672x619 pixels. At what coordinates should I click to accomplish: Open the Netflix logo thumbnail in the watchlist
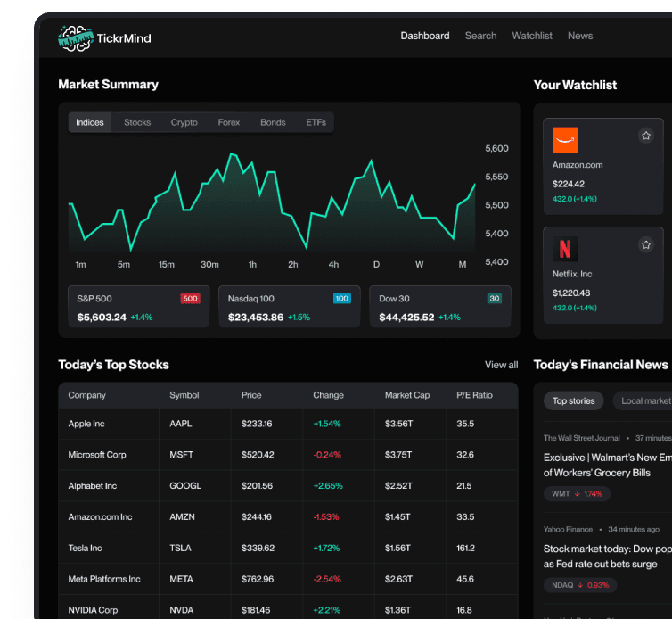point(565,249)
